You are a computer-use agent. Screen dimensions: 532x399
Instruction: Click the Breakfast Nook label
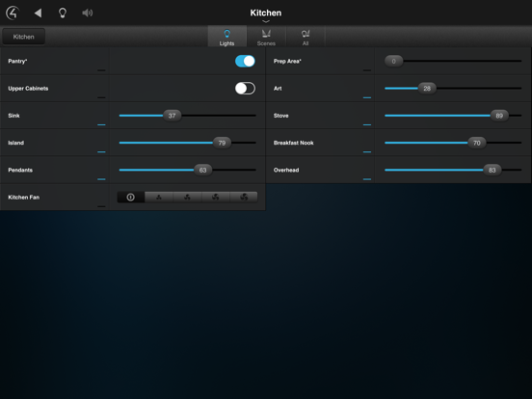click(294, 143)
